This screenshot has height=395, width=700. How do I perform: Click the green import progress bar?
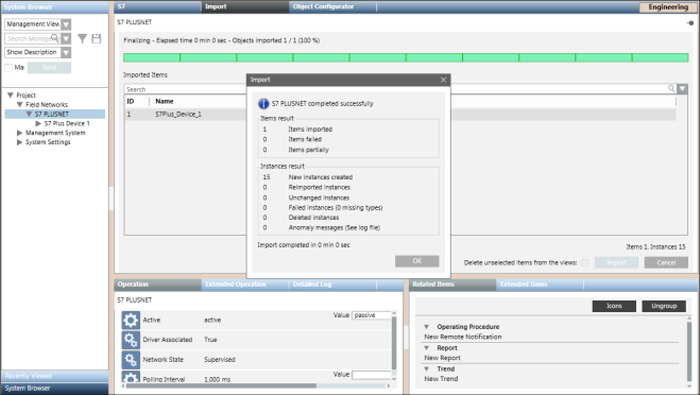pos(406,58)
